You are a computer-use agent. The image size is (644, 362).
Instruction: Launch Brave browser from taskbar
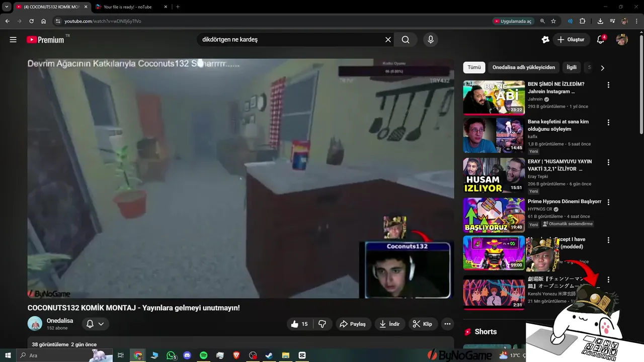[x=236, y=355]
